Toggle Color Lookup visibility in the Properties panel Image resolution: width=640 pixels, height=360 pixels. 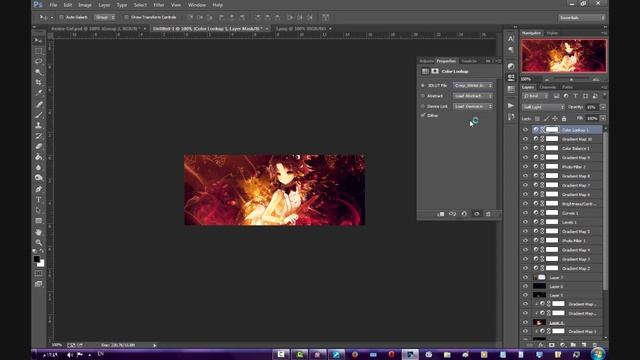(x=476, y=214)
